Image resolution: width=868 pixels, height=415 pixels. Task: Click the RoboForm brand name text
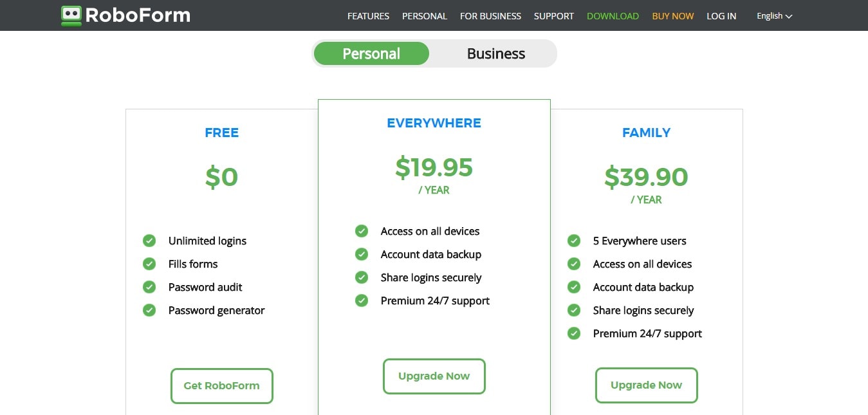tap(138, 15)
